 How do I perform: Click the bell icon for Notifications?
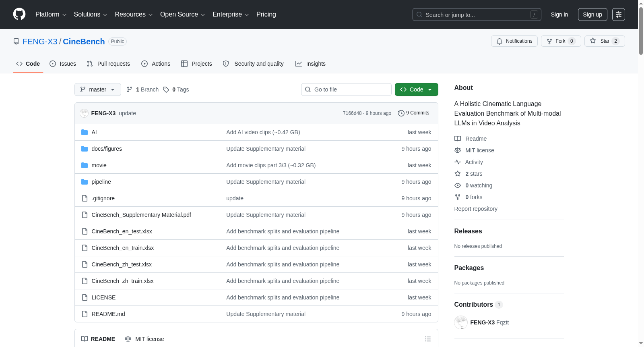pos(500,41)
